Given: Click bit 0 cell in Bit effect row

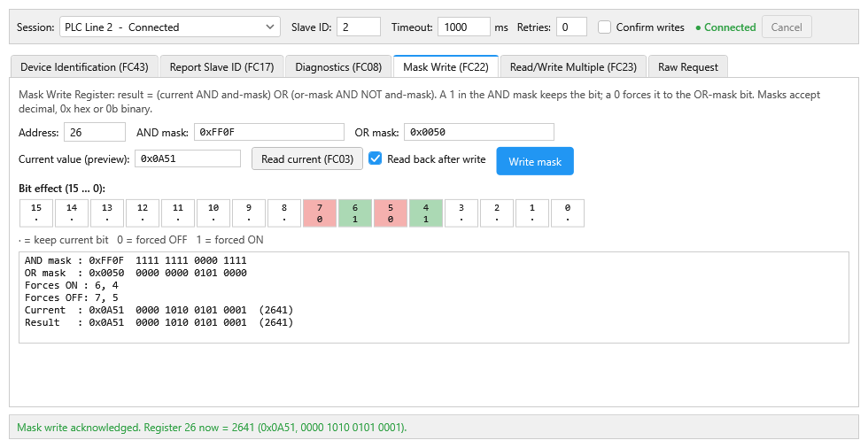Looking at the screenshot, I should [568, 213].
